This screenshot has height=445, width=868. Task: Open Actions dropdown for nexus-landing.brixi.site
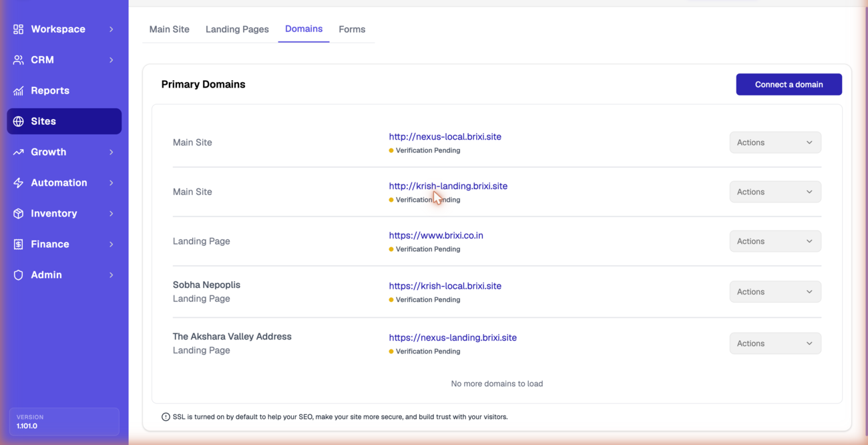[775, 343]
